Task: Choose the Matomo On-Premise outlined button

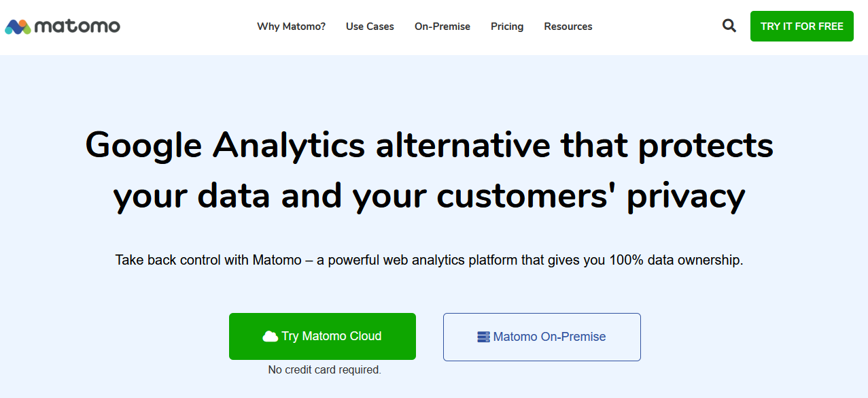Action: (542, 337)
